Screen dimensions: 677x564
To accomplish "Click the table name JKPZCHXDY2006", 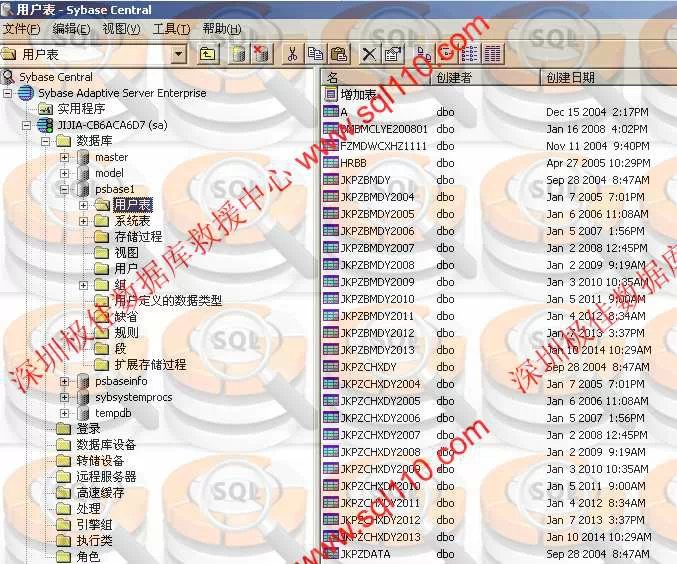I will [x=380, y=418].
